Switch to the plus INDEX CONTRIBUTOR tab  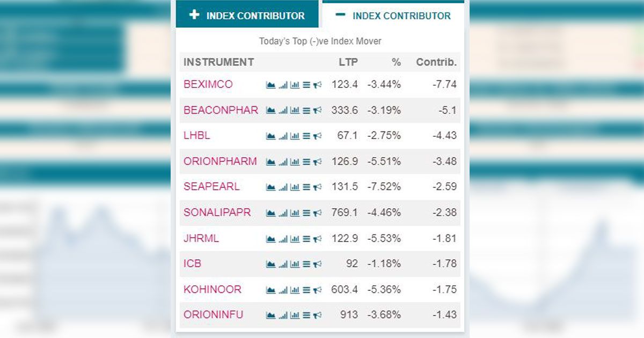247,15
